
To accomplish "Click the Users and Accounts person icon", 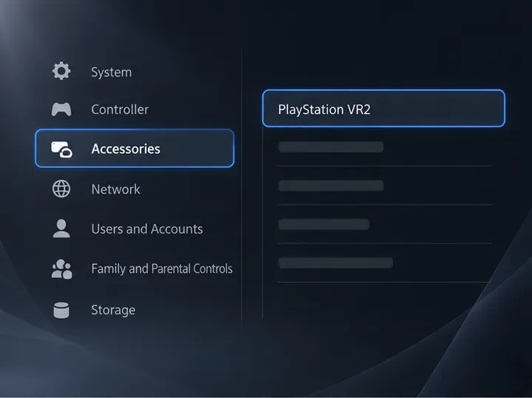I will (x=61, y=229).
